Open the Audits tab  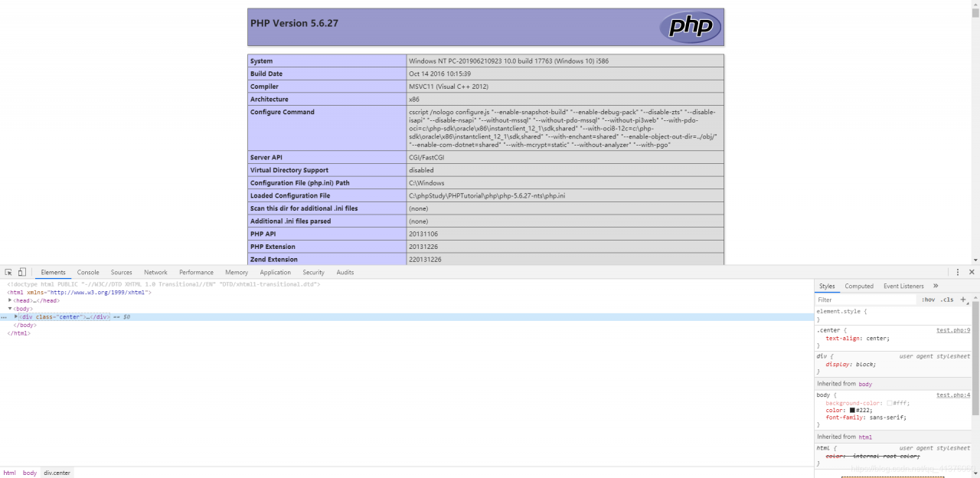click(x=345, y=272)
